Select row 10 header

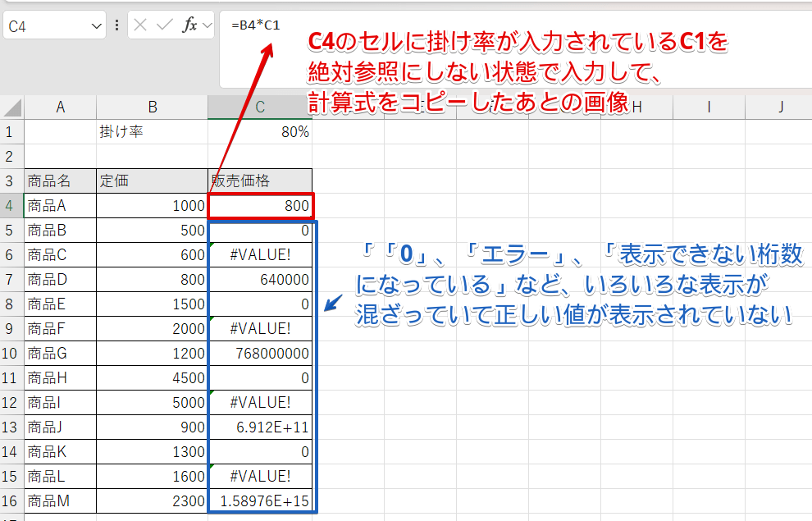pos(11,353)
